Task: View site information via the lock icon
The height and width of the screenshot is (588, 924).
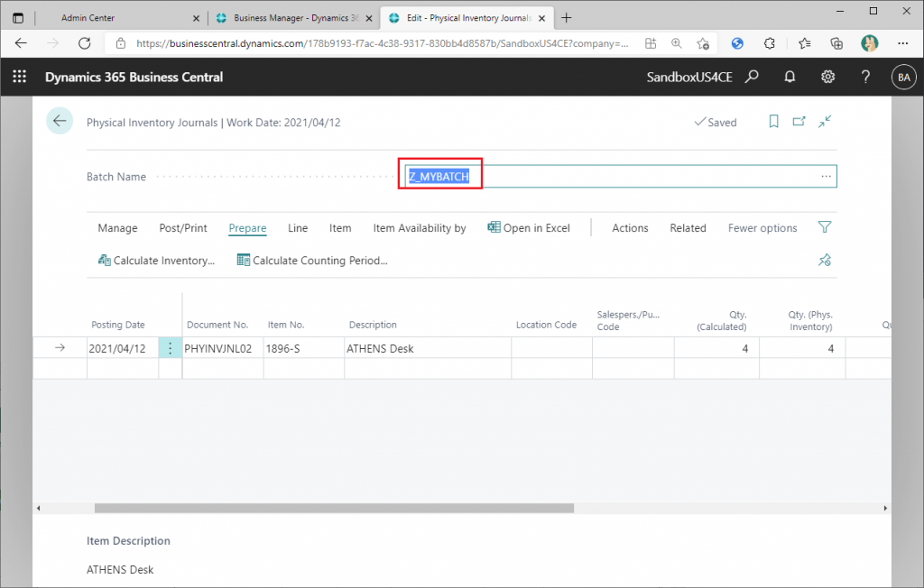Action: pos(121,43)
